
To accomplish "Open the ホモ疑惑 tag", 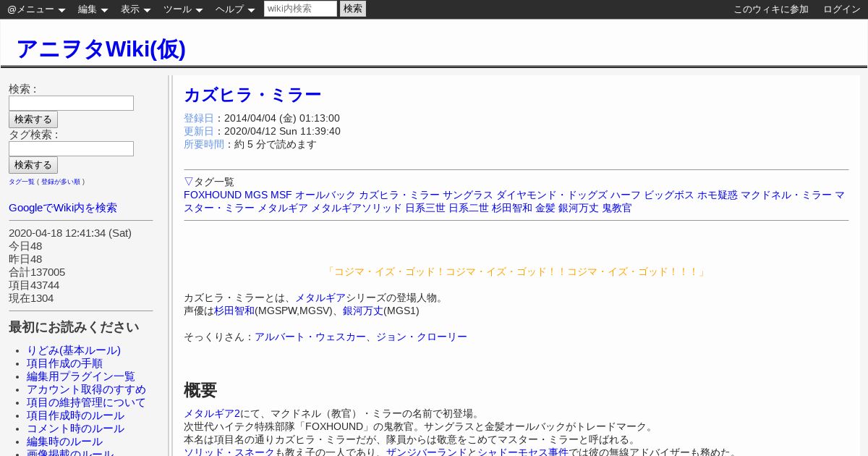I will click(718, 195).
